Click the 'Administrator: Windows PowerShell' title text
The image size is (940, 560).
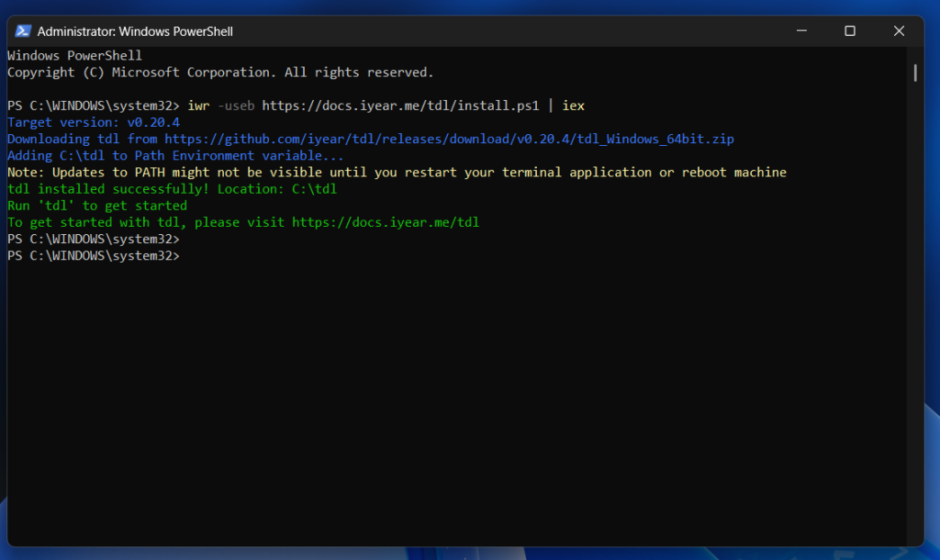pos(135,31)
